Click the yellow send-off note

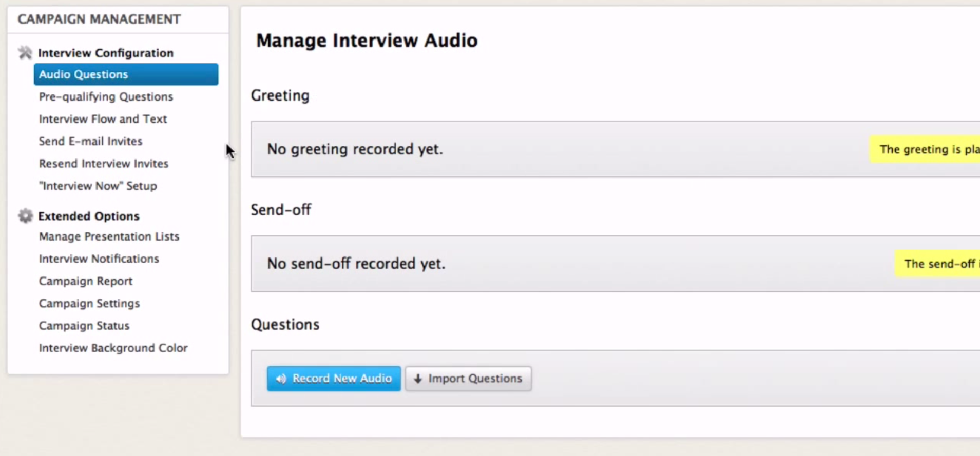[937, 264]
